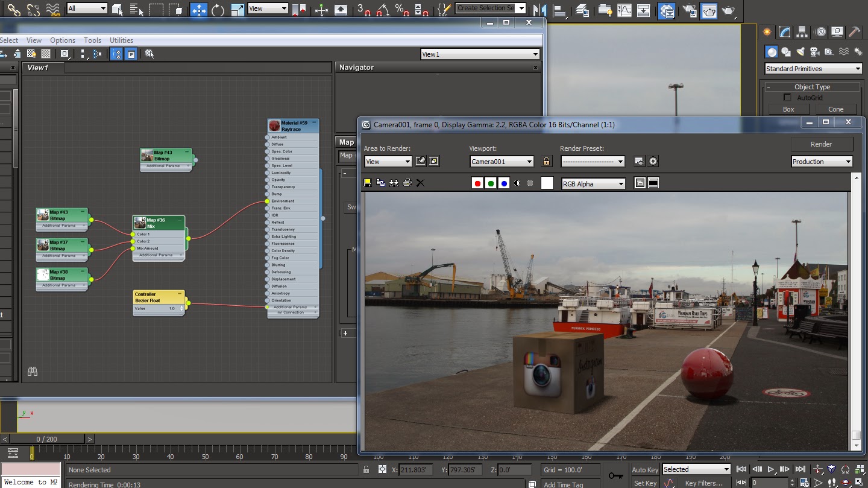The image size is (868, 488).
Task: Click the Render button
Action: [x=821, y=144]
